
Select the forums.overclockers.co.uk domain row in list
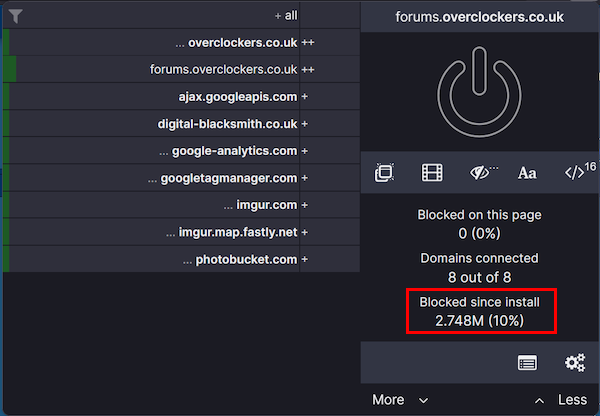(223, 70)
